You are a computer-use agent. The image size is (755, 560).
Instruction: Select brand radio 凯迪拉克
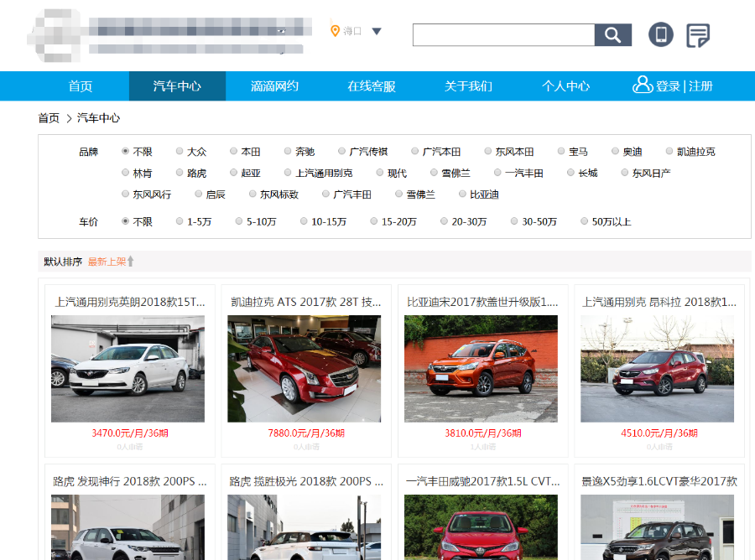tap(669, 151)
